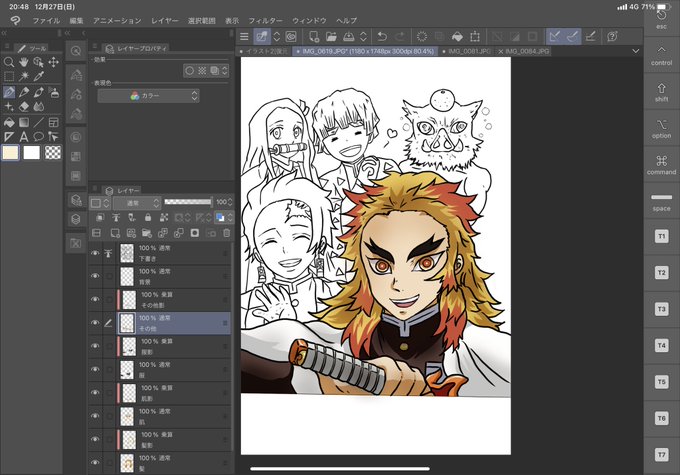Select the Hand move tool
Screen dimensions: 680x475
pyautogui.click(x=23, y=62)
